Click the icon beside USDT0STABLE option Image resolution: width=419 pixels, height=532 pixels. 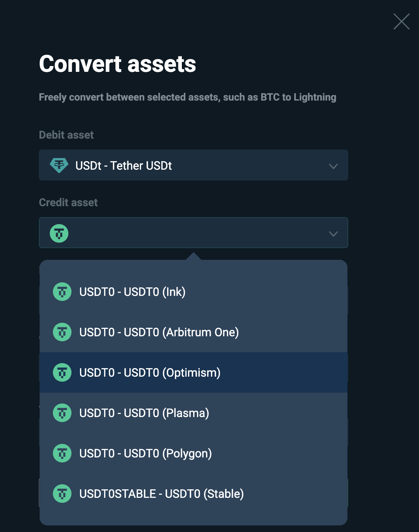[x=62, y=494]
